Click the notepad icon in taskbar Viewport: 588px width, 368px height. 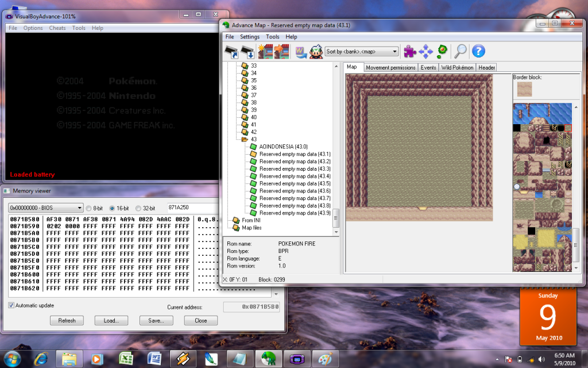tap(239, 359)
